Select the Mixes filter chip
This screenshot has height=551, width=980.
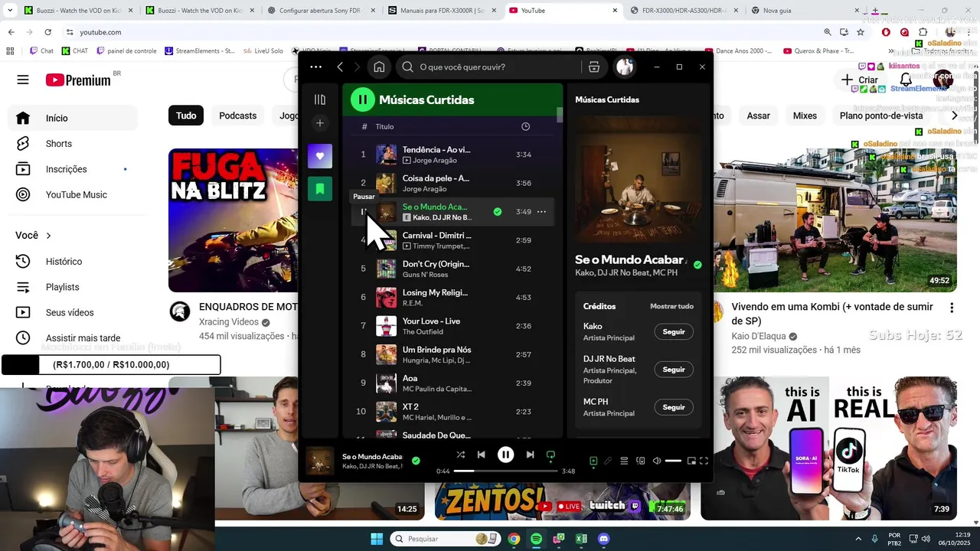(x=805, y=116)
